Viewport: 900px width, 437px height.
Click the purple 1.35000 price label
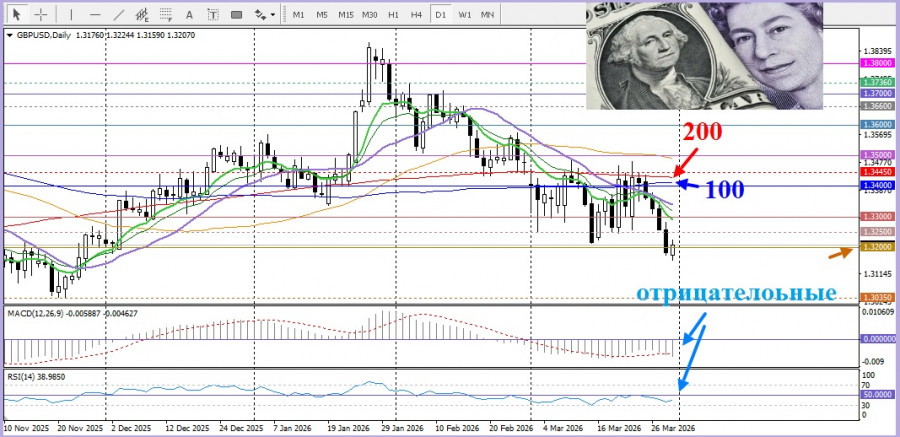pos(878,155)
